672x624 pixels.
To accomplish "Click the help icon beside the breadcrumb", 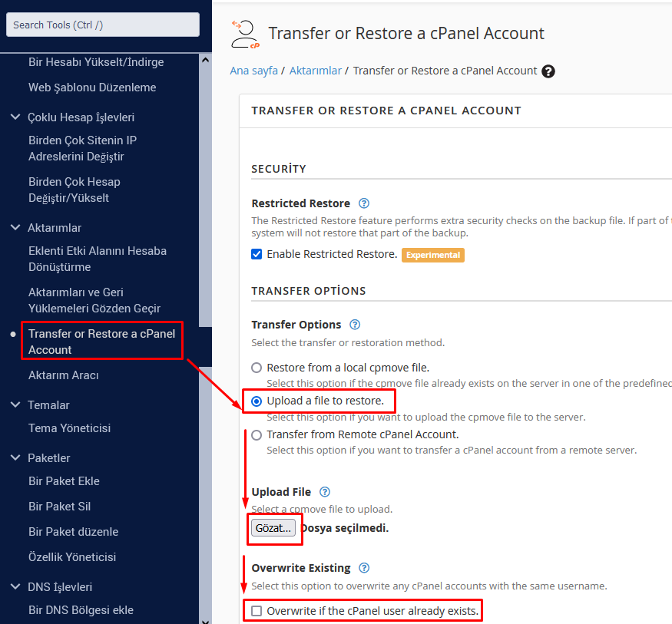I will [548, 71].
